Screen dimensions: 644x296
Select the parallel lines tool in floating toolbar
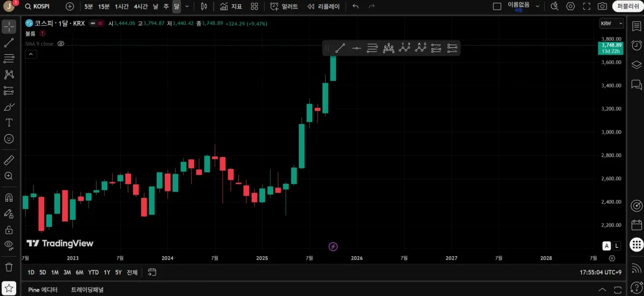pyautogui.click(x=372, y=48)
